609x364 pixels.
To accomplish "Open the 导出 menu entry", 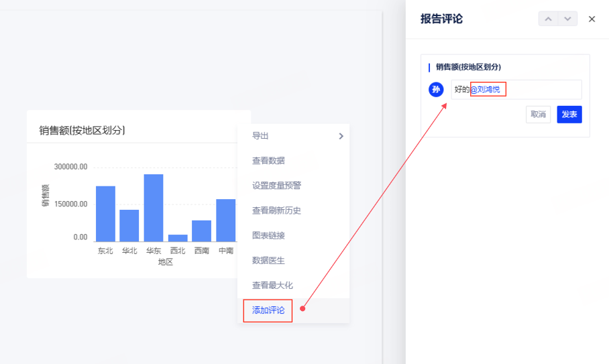I will tap(260, 136).
